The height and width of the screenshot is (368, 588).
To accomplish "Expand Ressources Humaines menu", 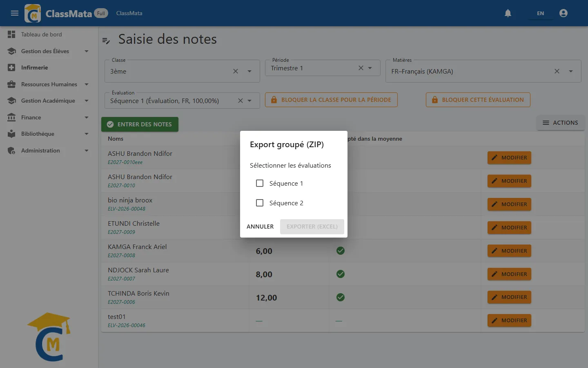I will tap(49, 84).
